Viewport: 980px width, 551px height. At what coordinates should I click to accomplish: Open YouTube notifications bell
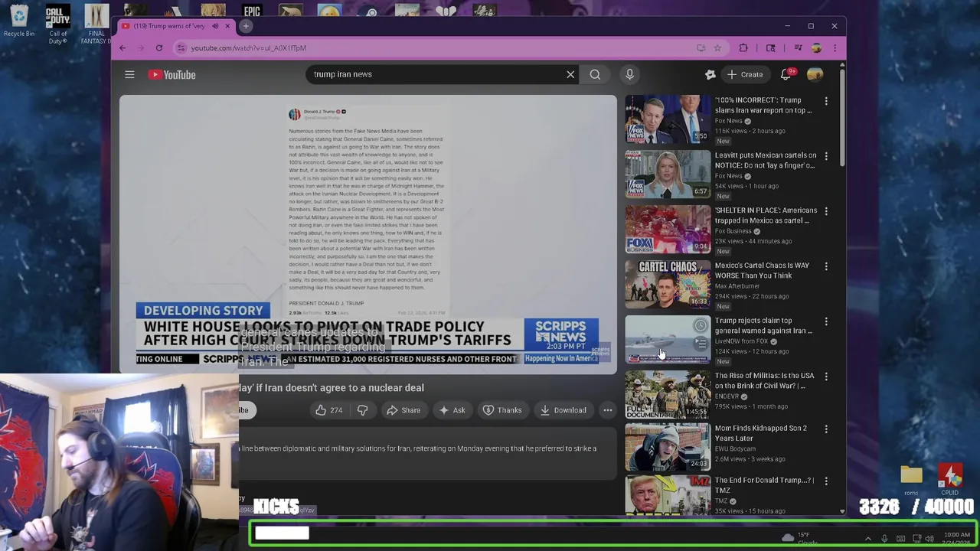(x=786, y=74)
